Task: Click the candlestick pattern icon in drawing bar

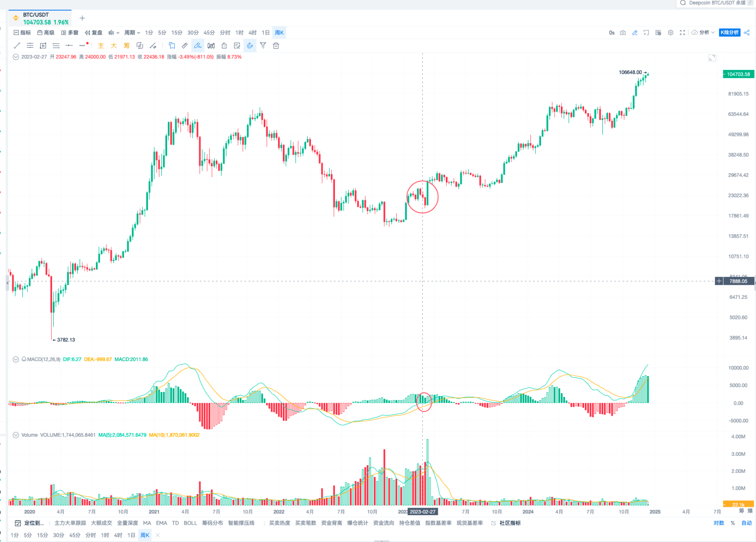Action: coord(211,46)
